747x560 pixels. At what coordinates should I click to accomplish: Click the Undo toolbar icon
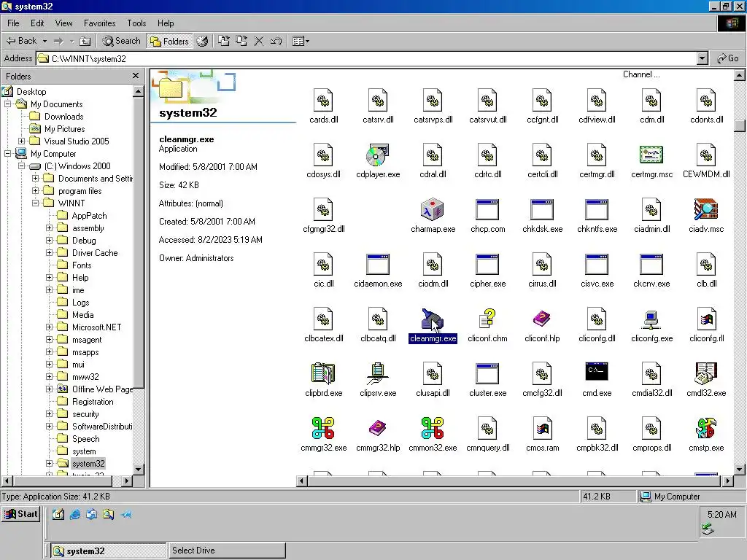click(276, 41)
